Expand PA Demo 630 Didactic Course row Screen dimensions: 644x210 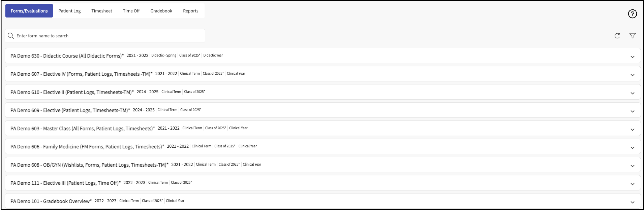click(x=632, y=57)
